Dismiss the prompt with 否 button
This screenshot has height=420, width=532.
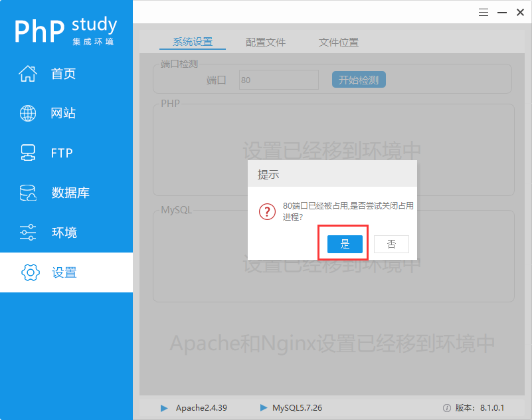click(x=391, y=244)
